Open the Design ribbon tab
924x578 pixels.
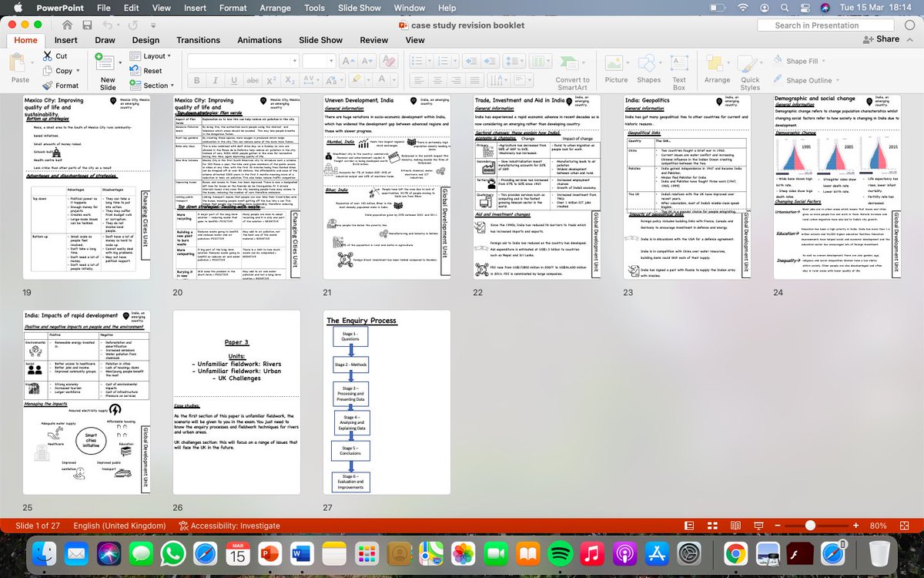146,40
